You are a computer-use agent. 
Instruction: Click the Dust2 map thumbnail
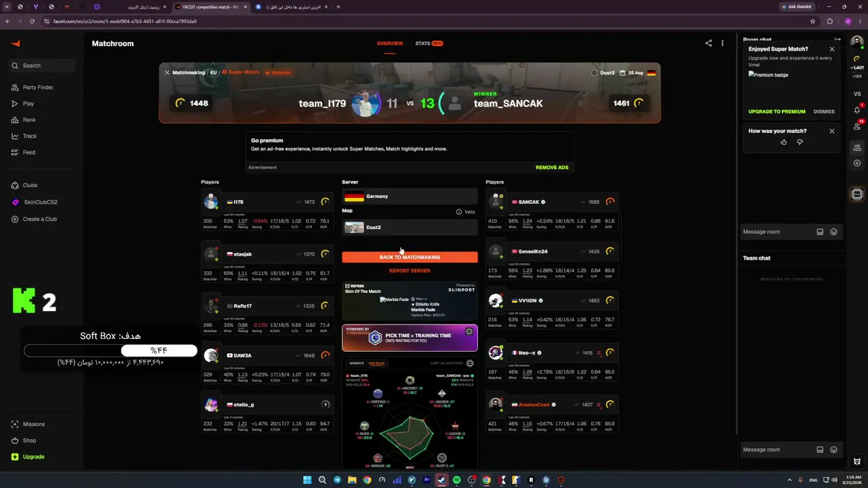point(354,228)
